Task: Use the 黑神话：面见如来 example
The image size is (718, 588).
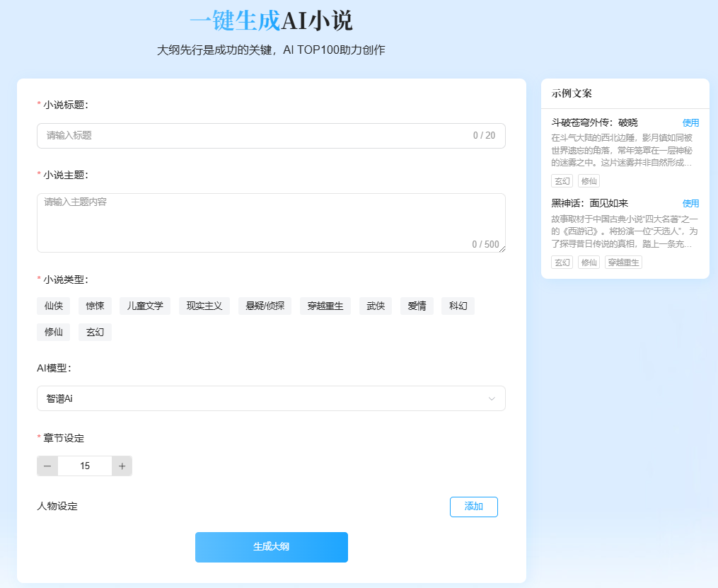Action: [x=690, y=203]
